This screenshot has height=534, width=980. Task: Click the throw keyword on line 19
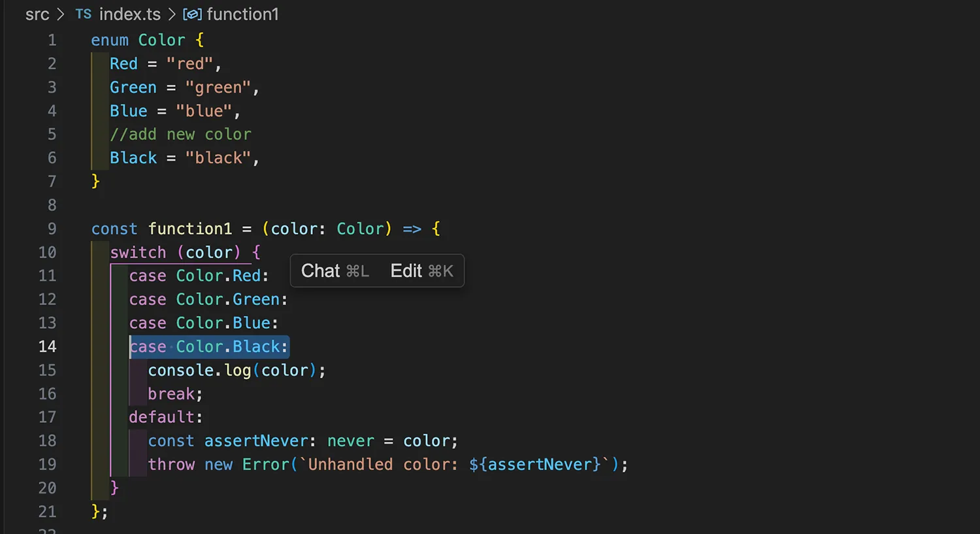coord(171,465)
